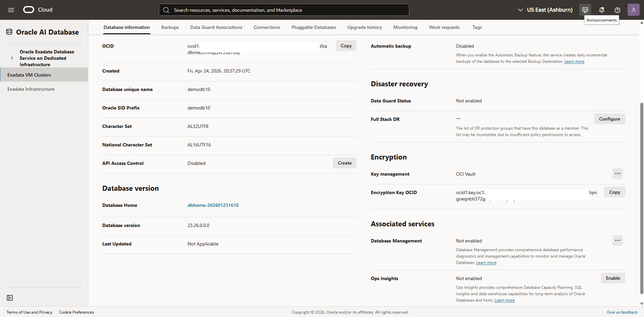The image size is (644, 317).
Task: Select the Created date value
Action: click(219, 71)
